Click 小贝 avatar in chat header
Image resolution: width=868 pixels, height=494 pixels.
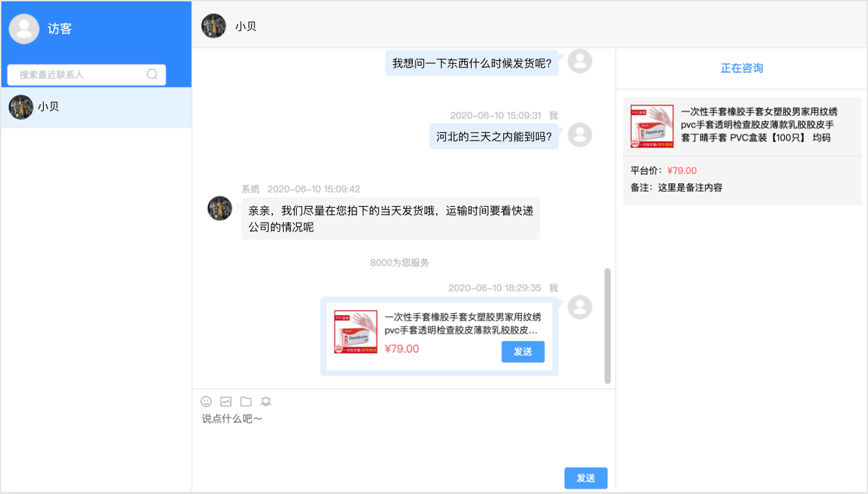tap(213, 26)
